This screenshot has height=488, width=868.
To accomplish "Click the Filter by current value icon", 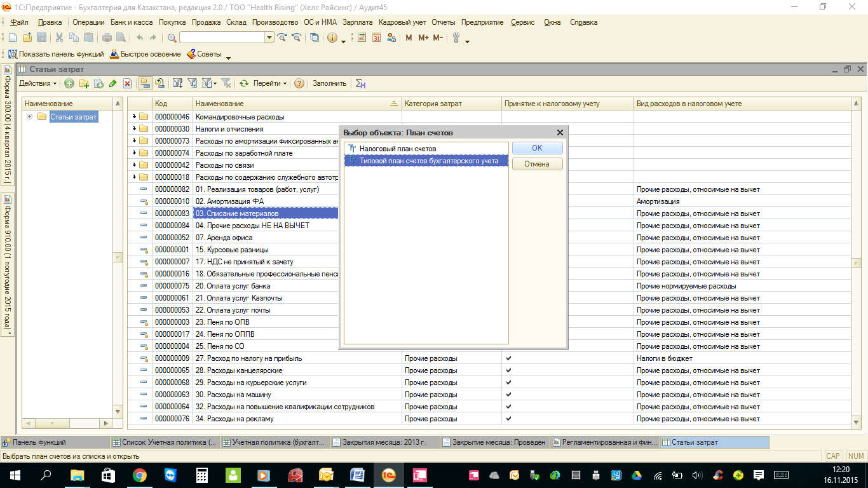I will [x=193, y=83].
